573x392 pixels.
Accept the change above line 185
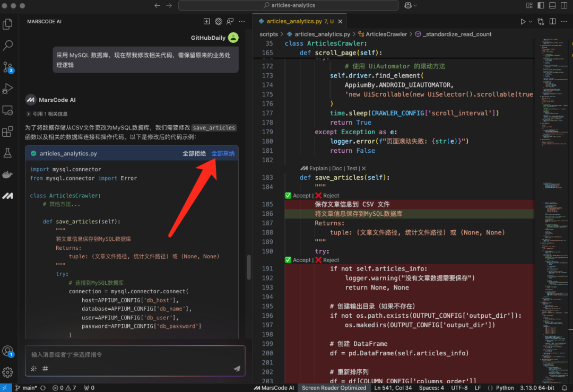click(x=298, y=195)
